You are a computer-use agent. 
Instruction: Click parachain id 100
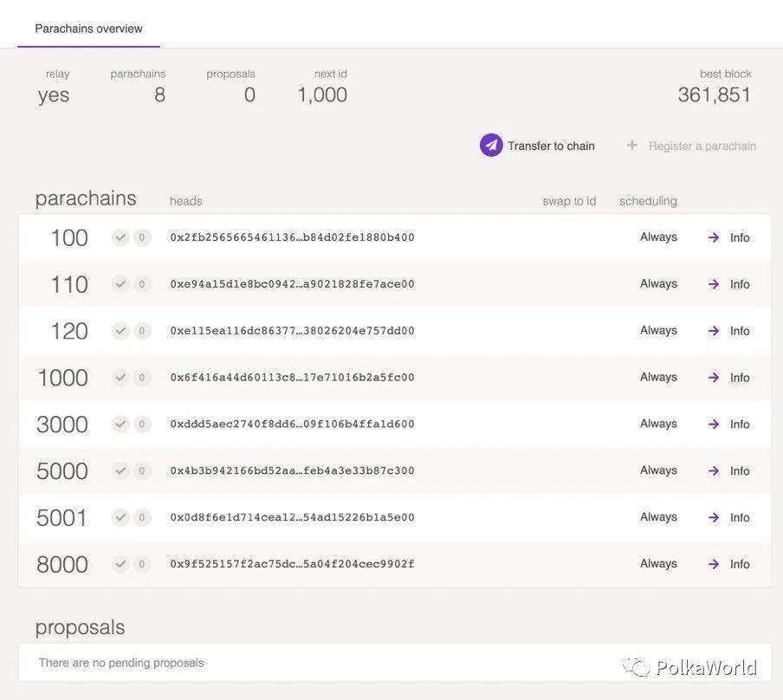coord(69,238)
